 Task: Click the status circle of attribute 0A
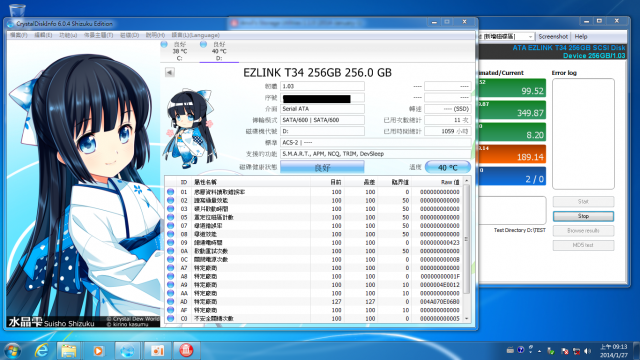pos(171,251)
